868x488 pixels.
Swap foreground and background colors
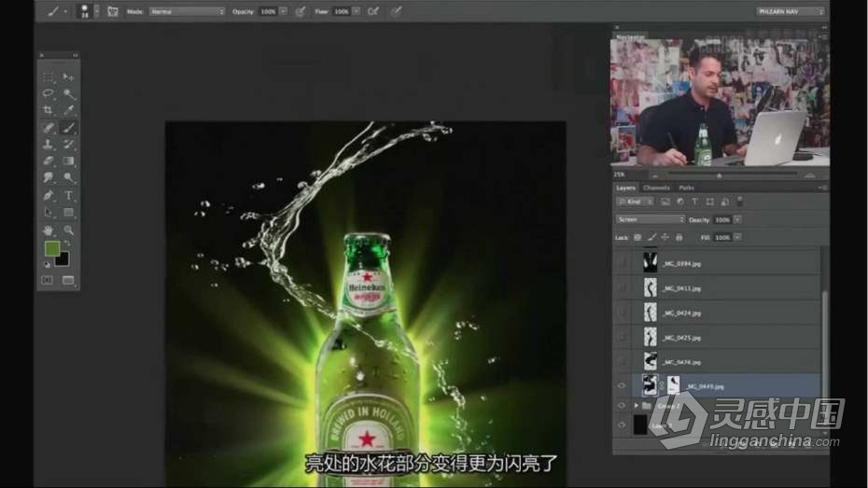(67, 243)
